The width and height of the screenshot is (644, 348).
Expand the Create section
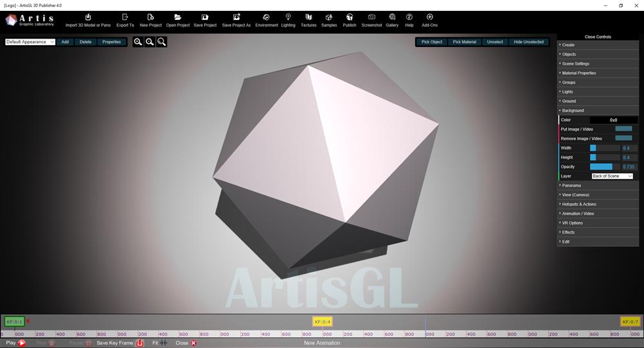598,45
